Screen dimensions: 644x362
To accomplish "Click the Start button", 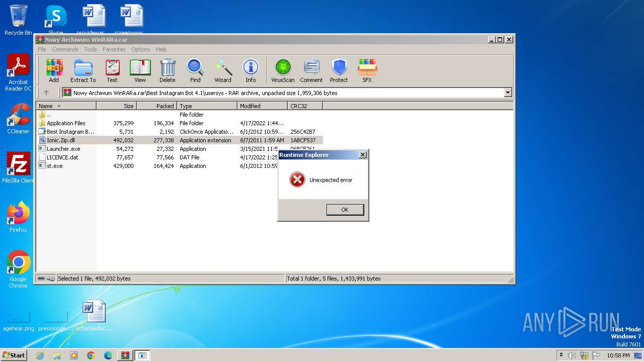I will click(x=14, y=355).
